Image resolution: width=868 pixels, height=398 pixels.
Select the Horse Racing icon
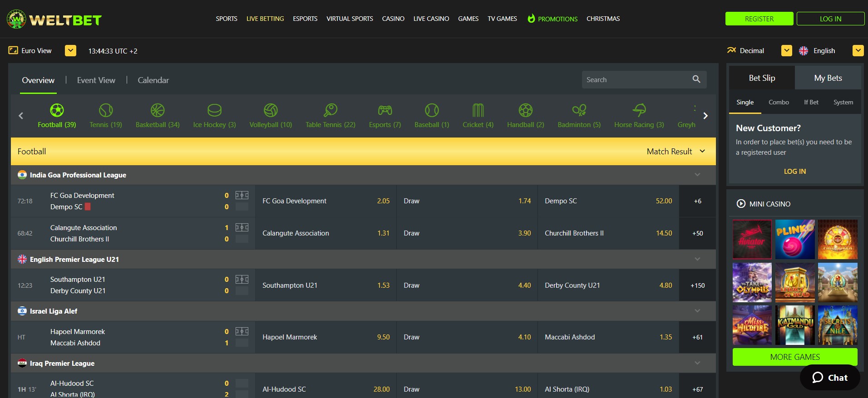coord(639,110)
